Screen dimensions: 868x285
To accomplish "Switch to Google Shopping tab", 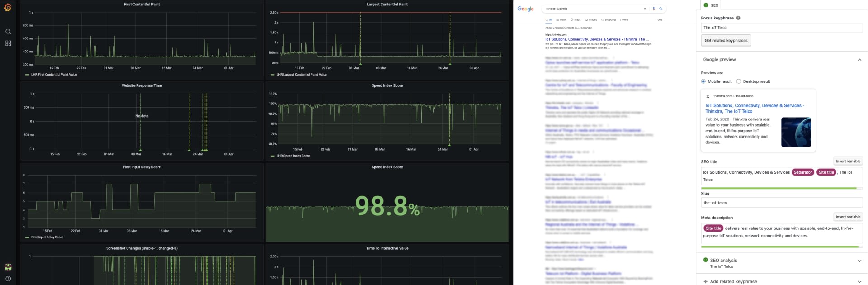I will [x=609, y=20].
